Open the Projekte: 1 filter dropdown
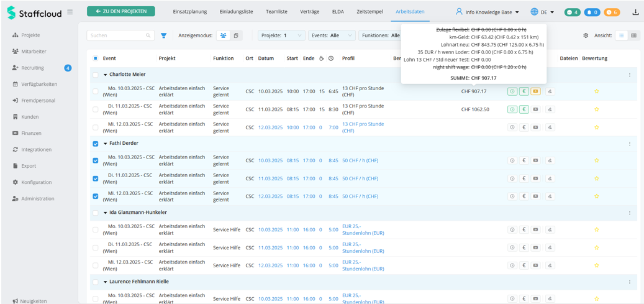Image resolution: width=644 pixels, height=304 pixels. (x=282, y=35)
